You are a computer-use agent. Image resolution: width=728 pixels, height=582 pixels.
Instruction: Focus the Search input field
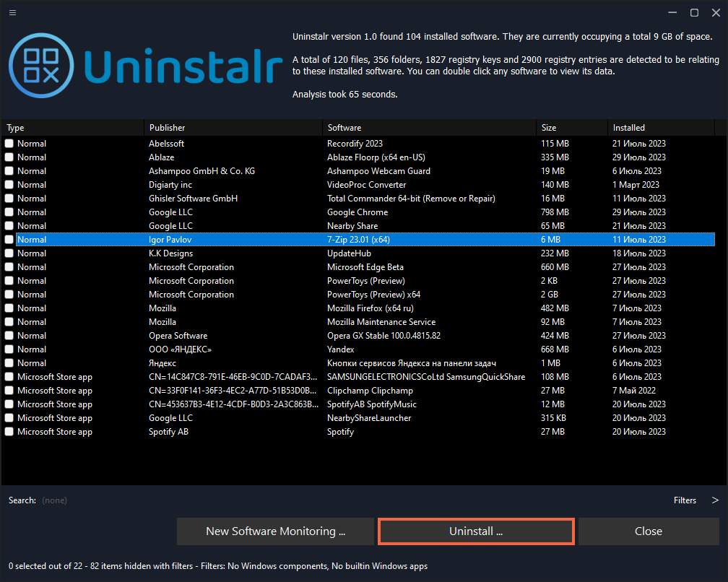(x=54, y=500)
